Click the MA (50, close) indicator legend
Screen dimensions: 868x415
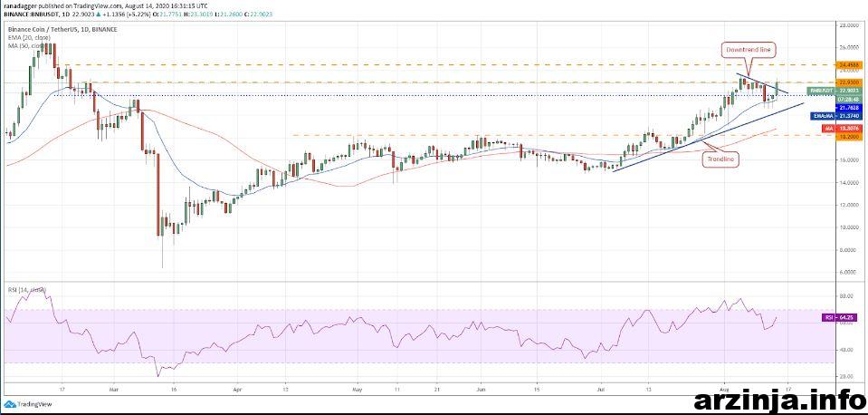click(27, 45)
